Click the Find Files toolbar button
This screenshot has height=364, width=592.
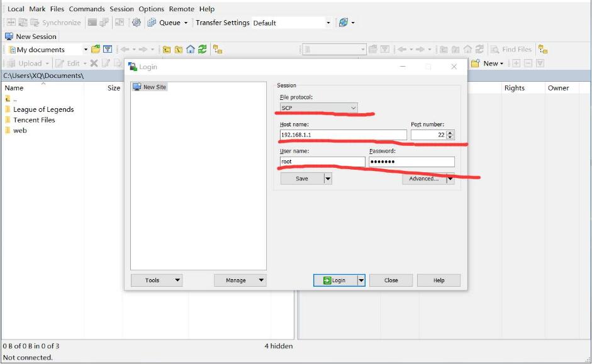(511, 50)
